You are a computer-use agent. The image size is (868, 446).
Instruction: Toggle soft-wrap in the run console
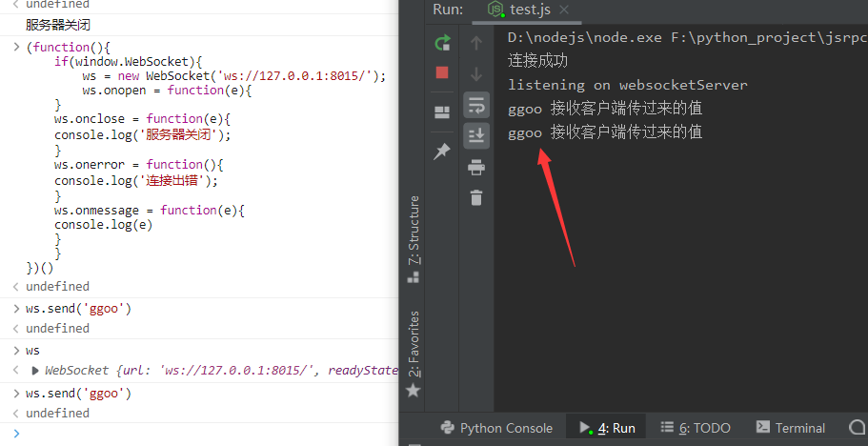click(476, 105)
